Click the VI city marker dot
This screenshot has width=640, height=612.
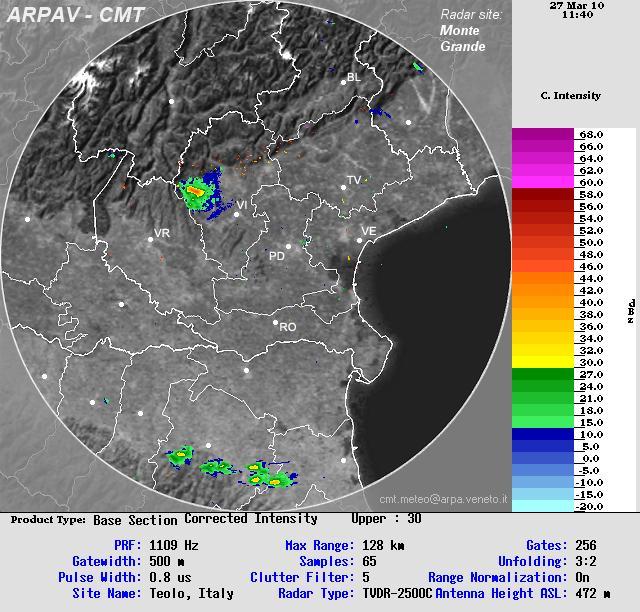click(x=237, y=213)
